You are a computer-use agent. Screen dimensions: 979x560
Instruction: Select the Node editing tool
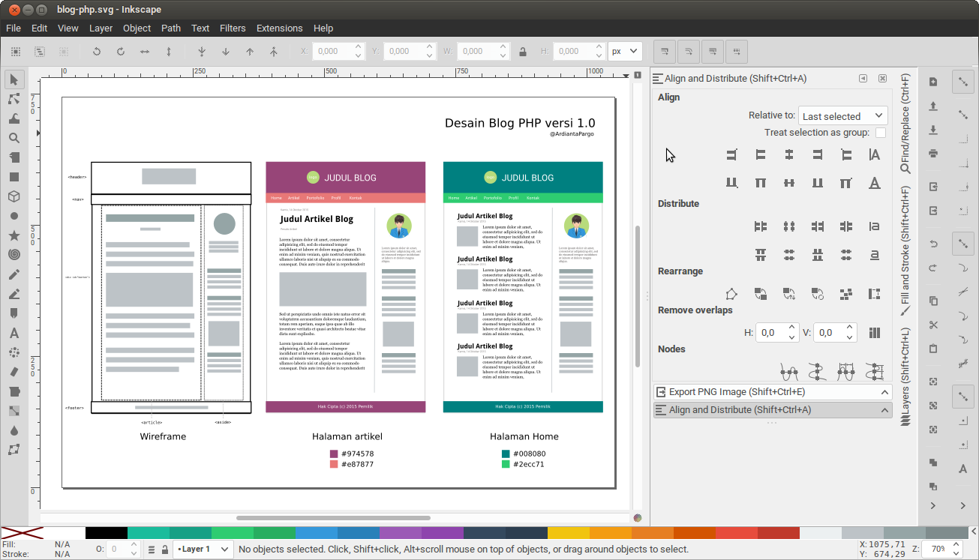[14, 98]
